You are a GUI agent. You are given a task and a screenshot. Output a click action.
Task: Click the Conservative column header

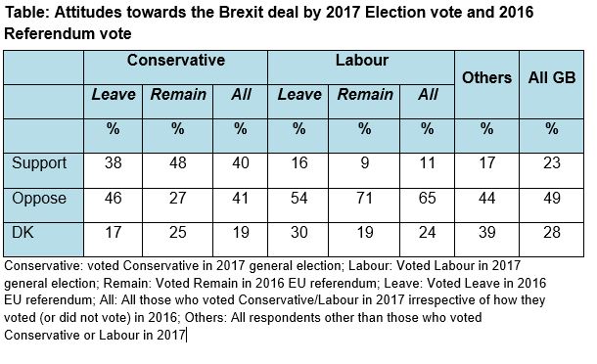[175, 61]
